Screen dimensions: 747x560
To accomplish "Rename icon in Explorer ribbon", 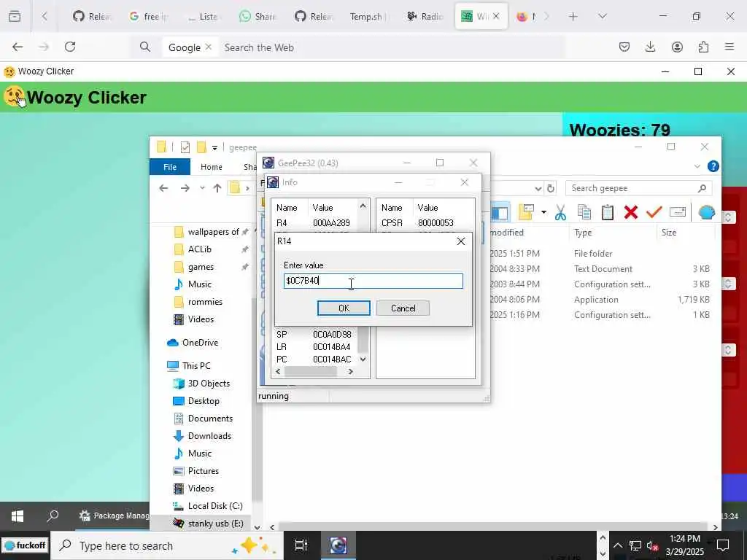I will click(678, 212).
